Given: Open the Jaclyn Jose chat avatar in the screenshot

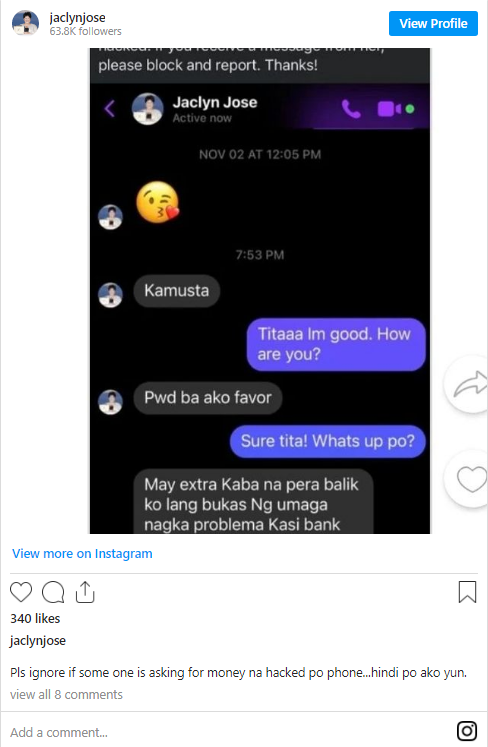Looking at the screenshot, I should [147, 109].
